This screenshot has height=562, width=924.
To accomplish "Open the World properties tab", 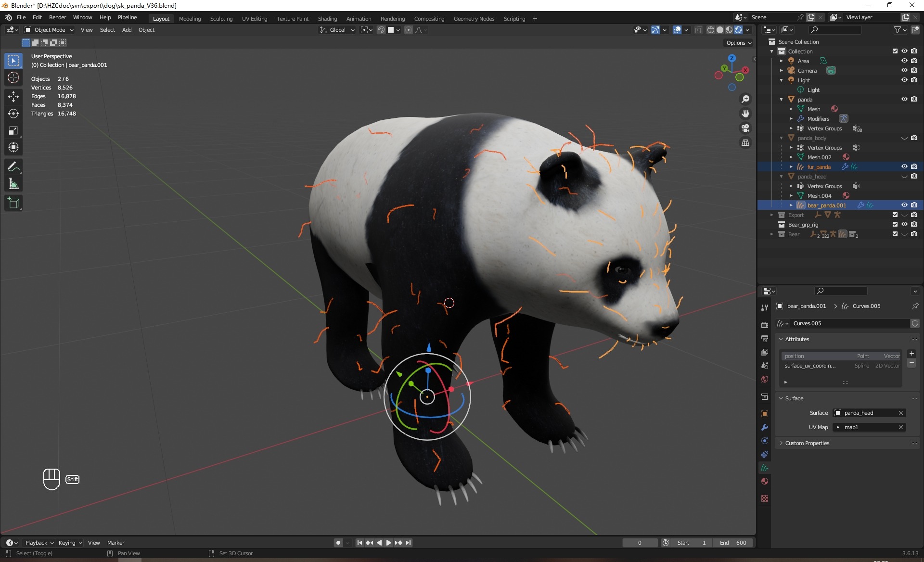I will click(765, 379).
